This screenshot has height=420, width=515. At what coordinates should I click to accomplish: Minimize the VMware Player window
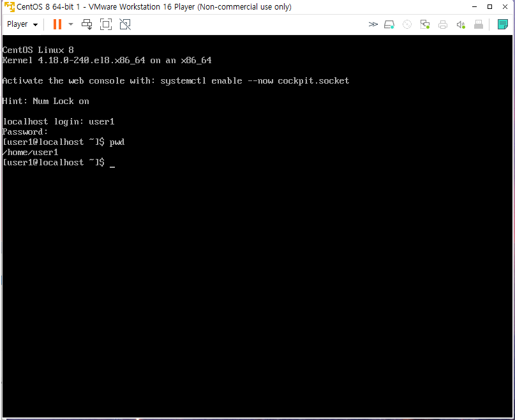474,6
